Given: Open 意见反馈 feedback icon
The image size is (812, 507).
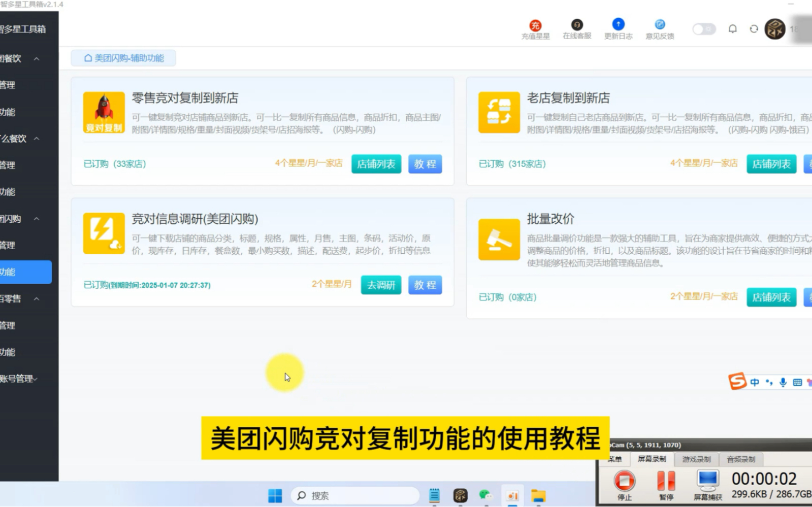Looking at the screenshot, I should (x=660, y=24).
